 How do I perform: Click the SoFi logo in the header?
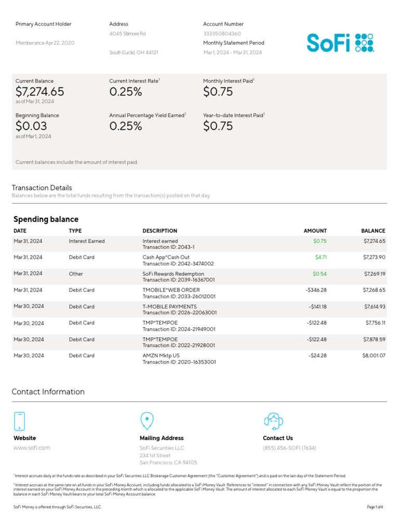[x=340, y=43]
